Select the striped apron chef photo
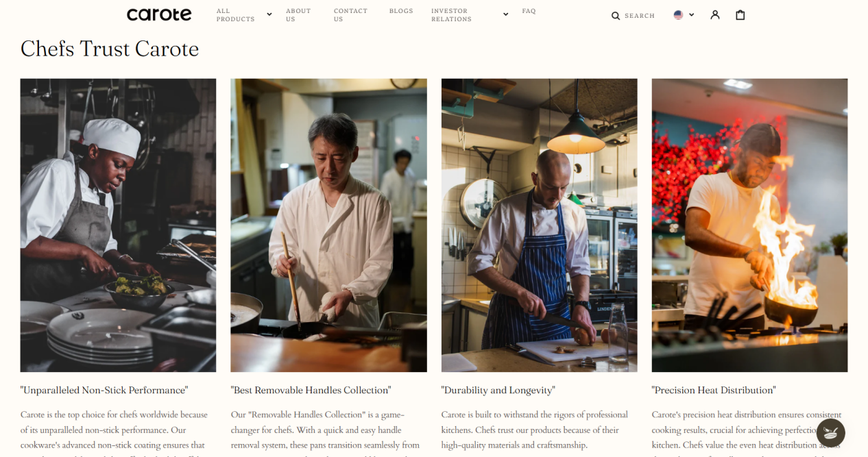Image resolution: width=868 pixels, height=457 pixels. click(539, 225)
